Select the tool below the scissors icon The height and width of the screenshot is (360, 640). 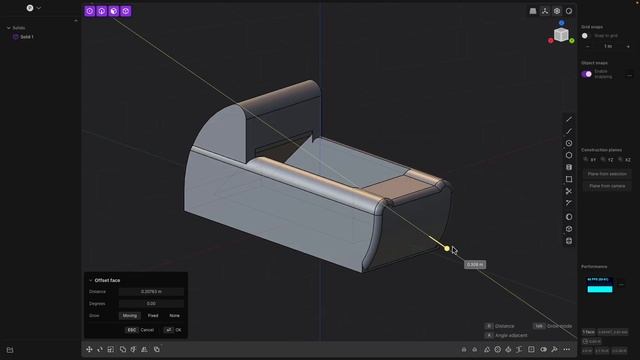[569, 203]
